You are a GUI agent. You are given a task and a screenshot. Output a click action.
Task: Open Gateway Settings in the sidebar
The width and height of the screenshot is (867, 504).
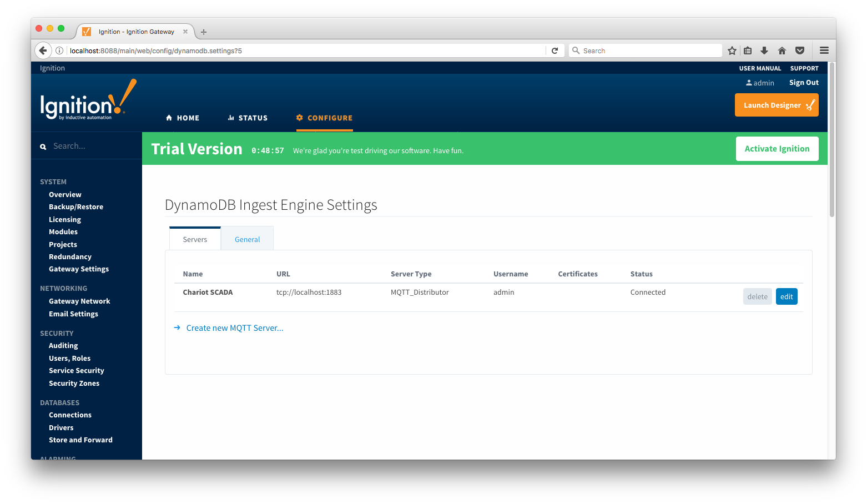coord(79,269)
